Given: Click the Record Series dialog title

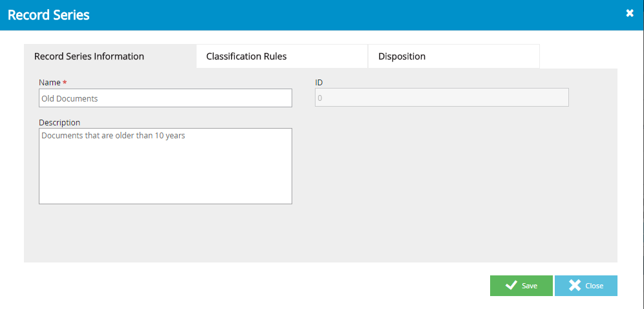Looking at the screenshot, I should [48, 15].
